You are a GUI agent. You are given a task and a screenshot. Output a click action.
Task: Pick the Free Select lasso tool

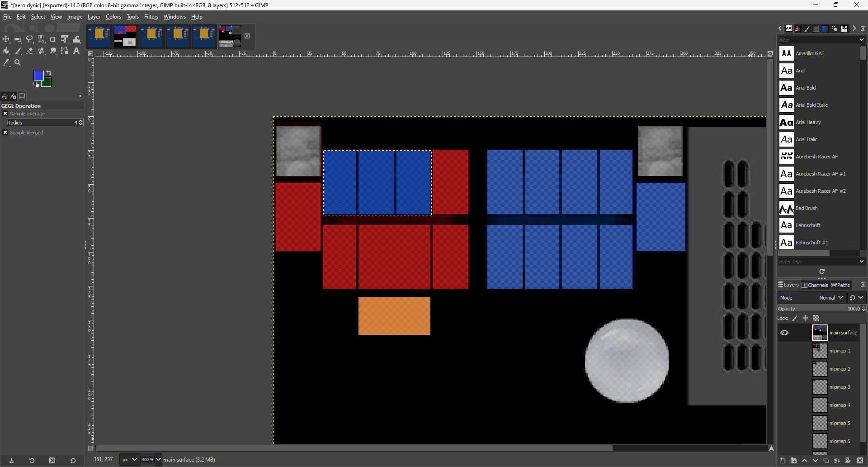coord(29,39)
